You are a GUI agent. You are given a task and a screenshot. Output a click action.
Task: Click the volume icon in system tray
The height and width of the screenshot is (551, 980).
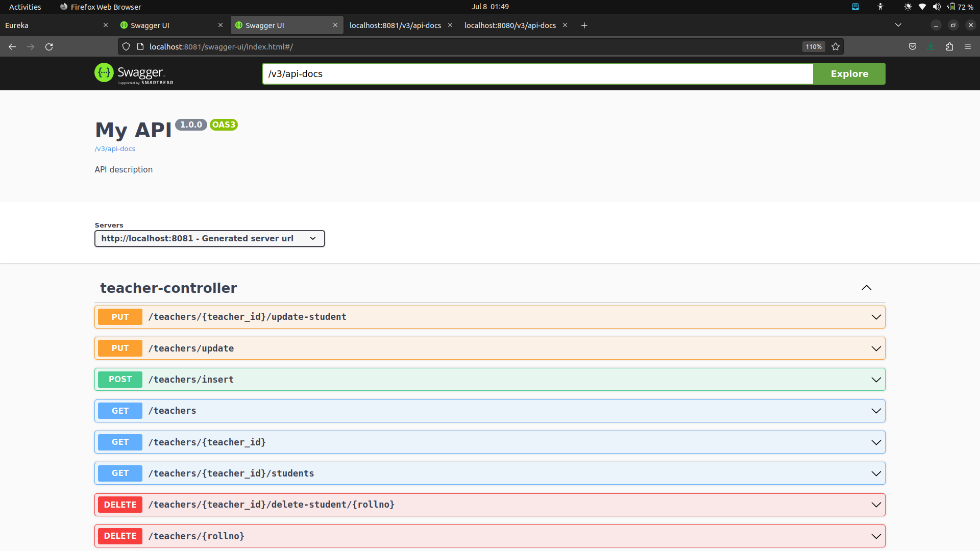tap(937, 7)
